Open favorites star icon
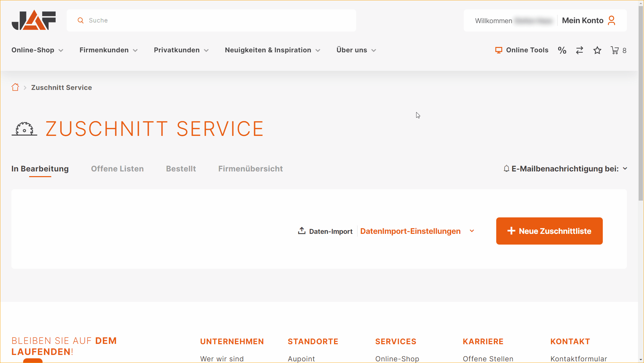Viewport: 644px width, 363px height. 597,50
